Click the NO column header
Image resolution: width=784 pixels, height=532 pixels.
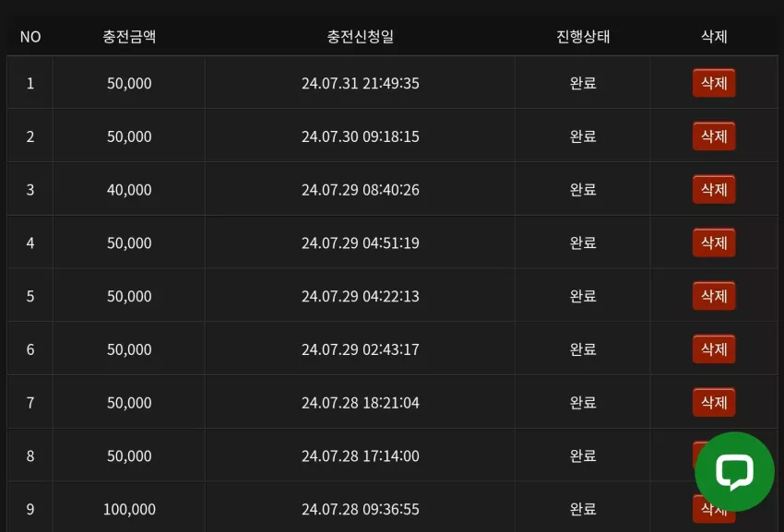pyautogui.click(x=30, y=37)
